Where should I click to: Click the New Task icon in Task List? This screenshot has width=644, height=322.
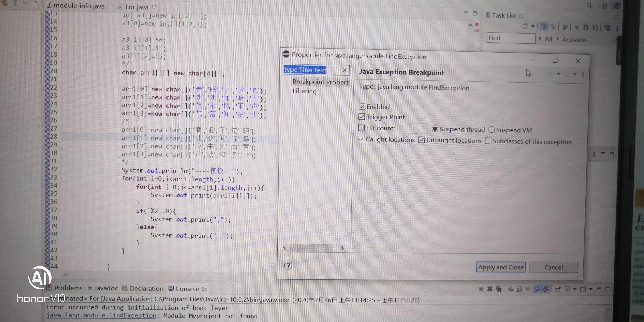[x=525, y=26]
